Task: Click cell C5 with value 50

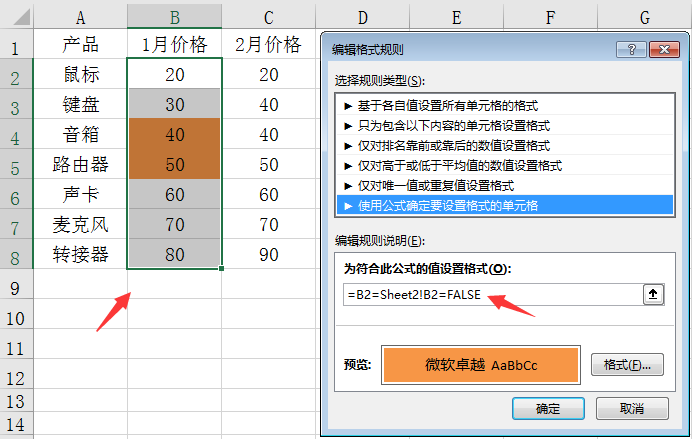Action: click(268, 164)
